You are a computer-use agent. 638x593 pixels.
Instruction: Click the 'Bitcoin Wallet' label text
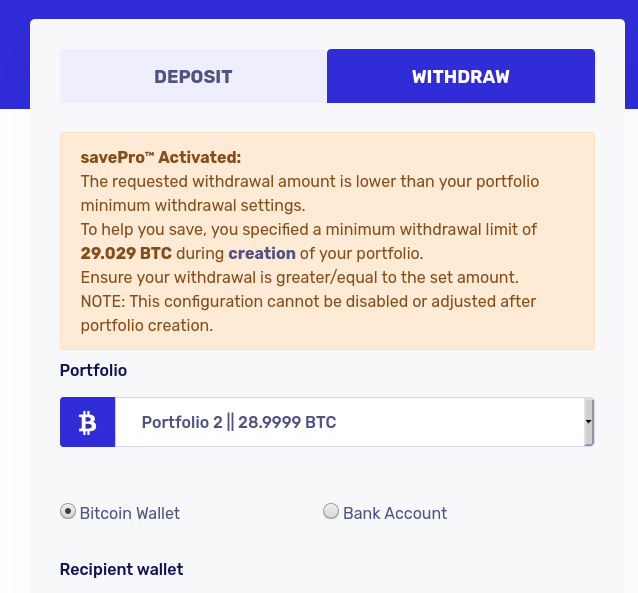point(130,513)
